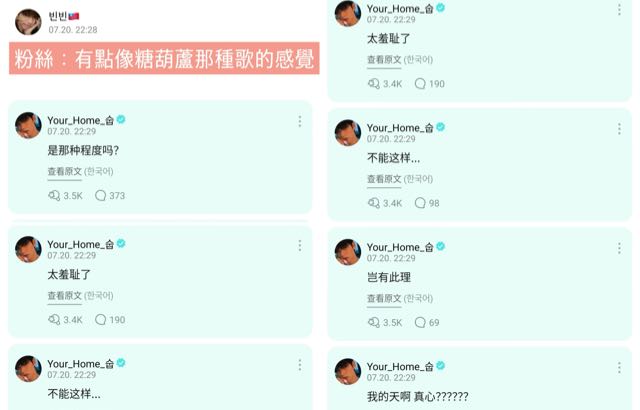
Task: Open the three-dot menu on the 是那种程度吗? post
Action: coord(300,121)
